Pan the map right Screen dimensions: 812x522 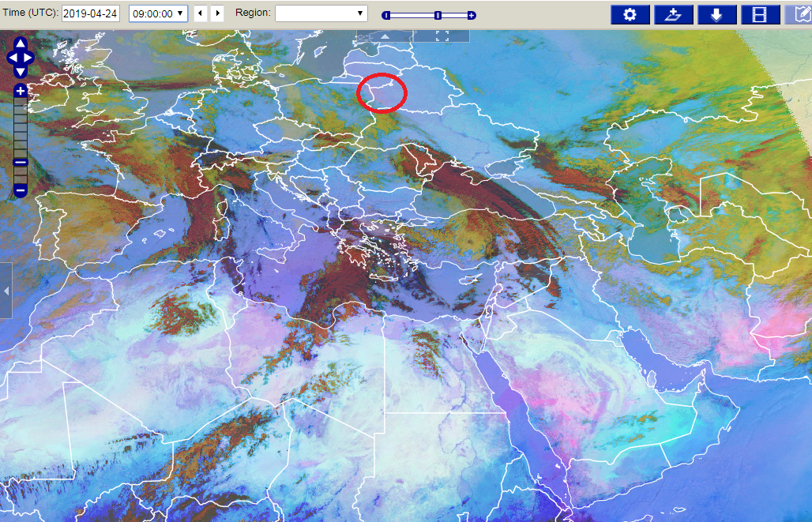(28, 57)
